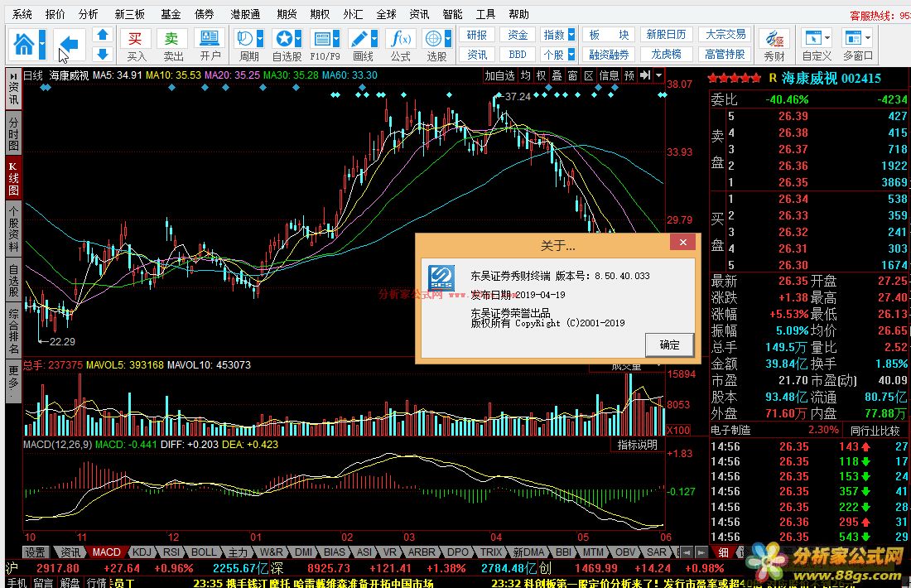Open the 工具 menu
The image size is (911, 588).
point(485,14)
